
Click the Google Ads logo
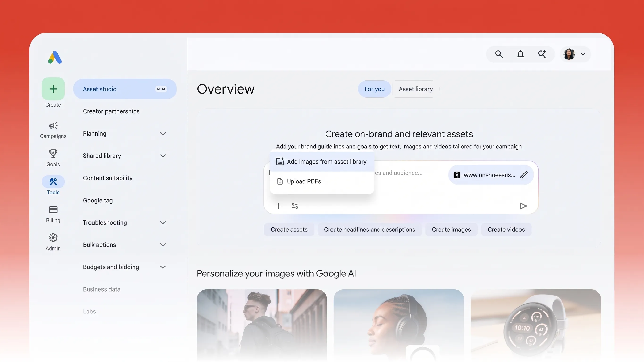55,57
